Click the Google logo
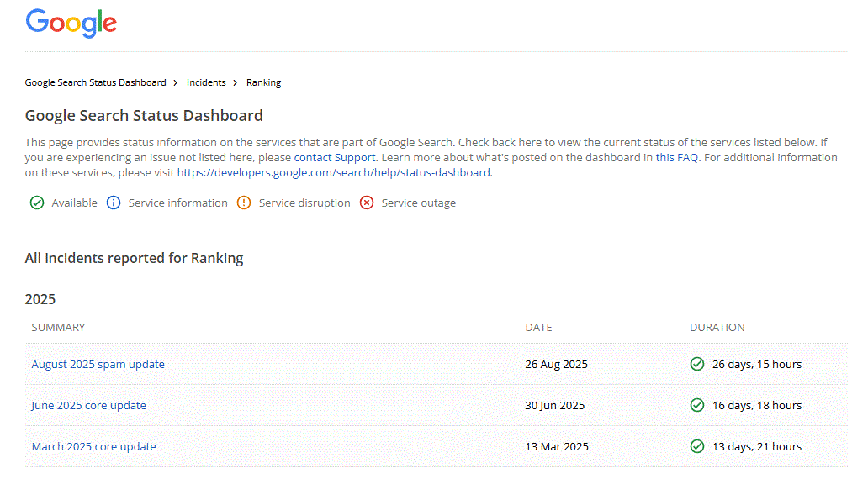 71,24
